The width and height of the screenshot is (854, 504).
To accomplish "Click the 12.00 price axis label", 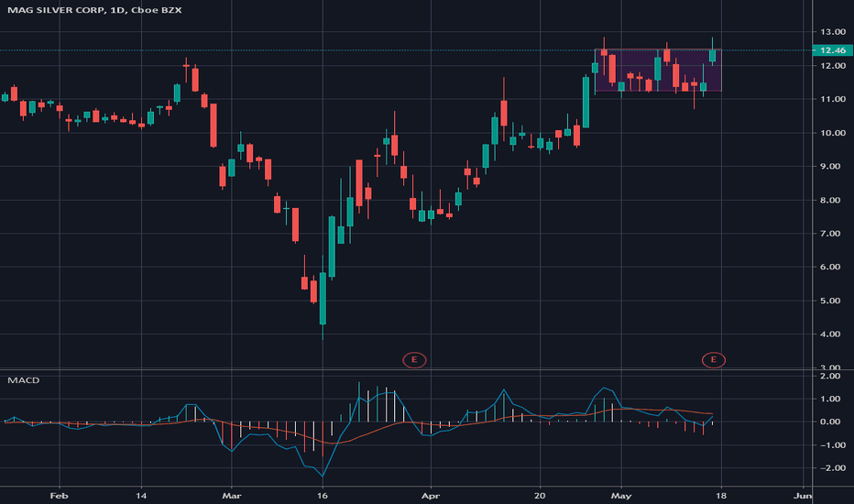I will click(833, 65).
